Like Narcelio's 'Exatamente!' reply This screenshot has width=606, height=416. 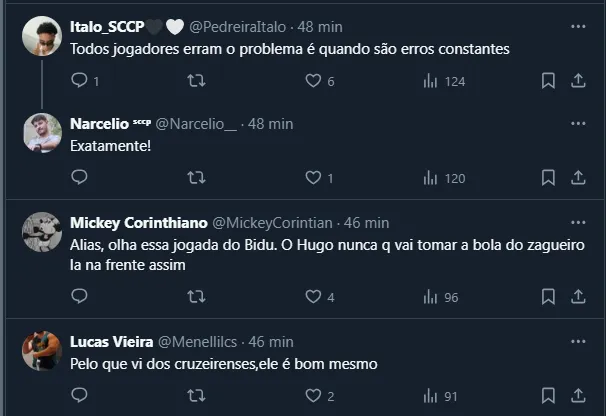pyautogui.click(x=313, y=177)
